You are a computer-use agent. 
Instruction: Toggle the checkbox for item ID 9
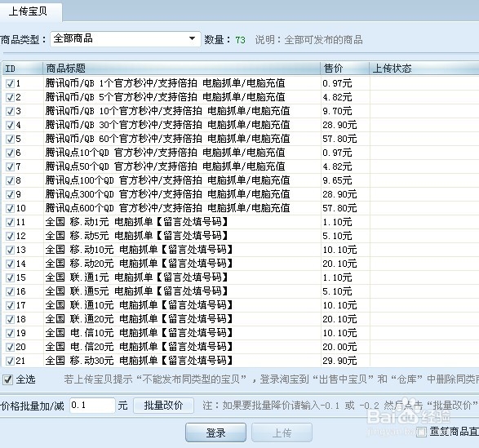coord(10,195)
